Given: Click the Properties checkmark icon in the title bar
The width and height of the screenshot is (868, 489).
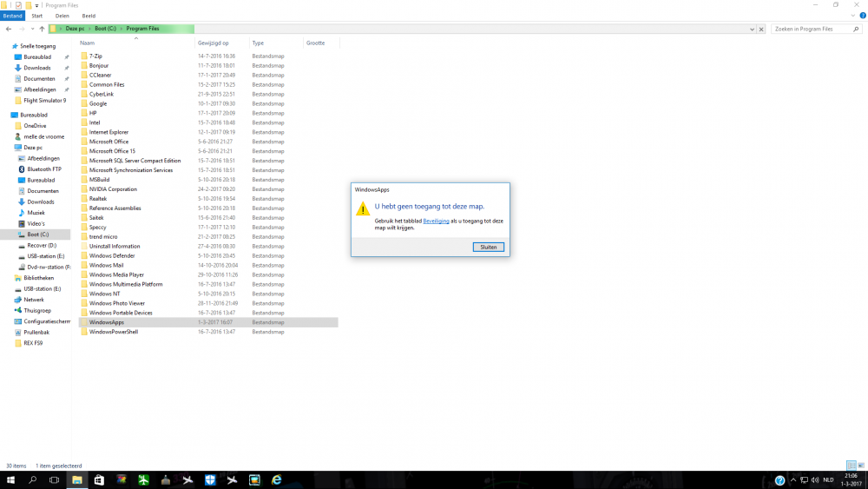Looking at the screenshot, I should click(18, 5).
